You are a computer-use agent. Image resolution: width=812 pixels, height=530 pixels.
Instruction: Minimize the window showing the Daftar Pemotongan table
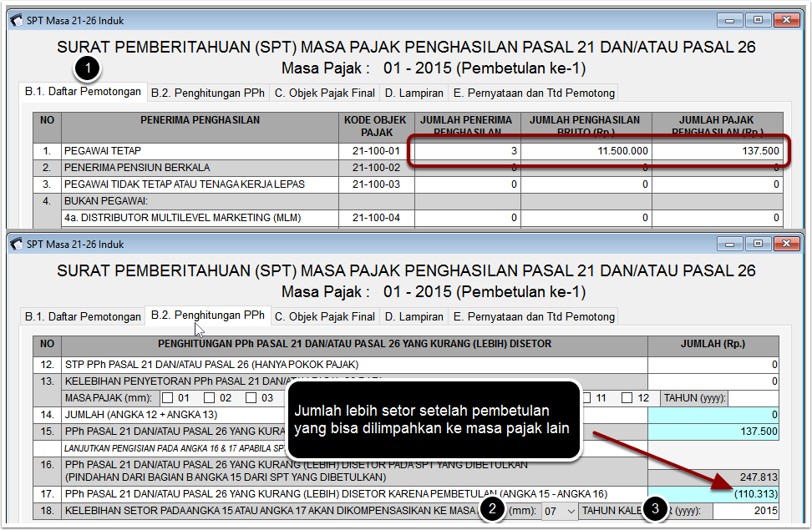[x=730, y=20]
